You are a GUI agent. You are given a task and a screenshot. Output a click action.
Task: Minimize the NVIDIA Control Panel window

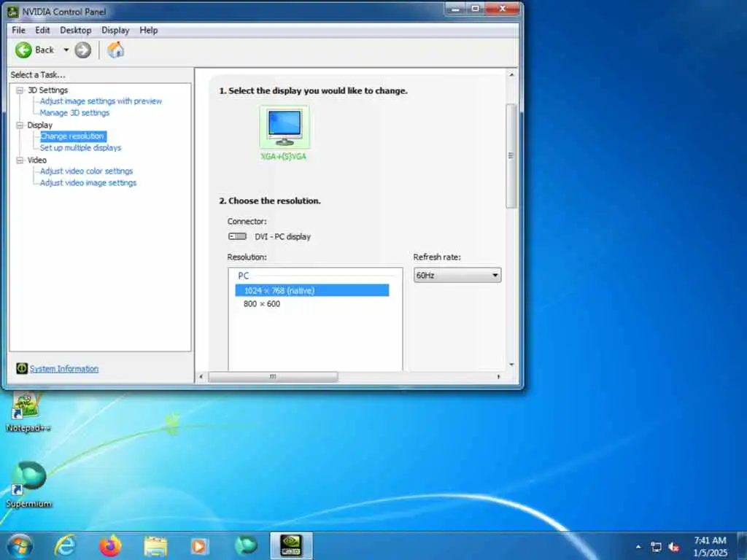455,9
